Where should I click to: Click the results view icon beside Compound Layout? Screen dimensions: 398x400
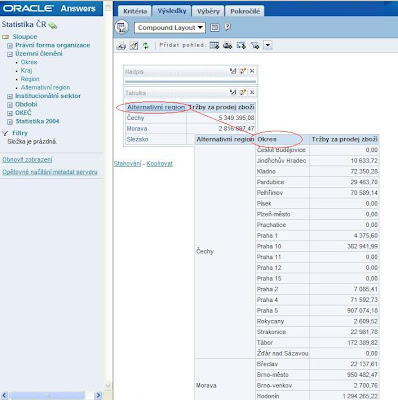coord(122,27)
